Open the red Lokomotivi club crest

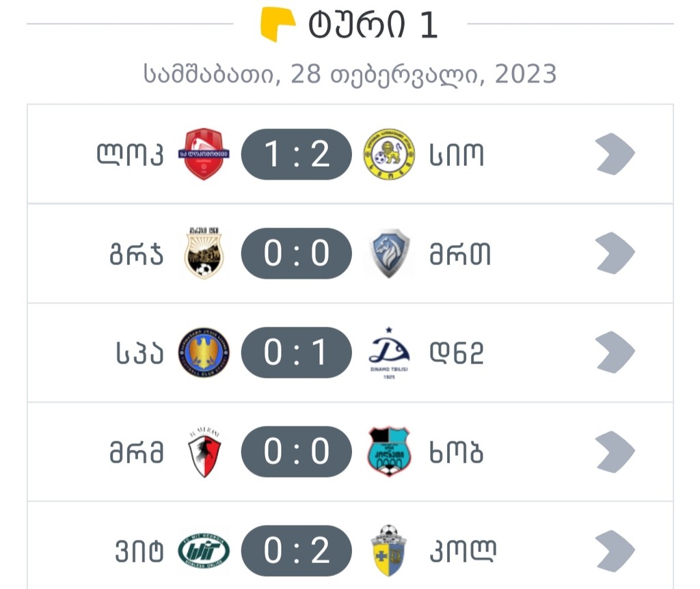coord(204,154)
